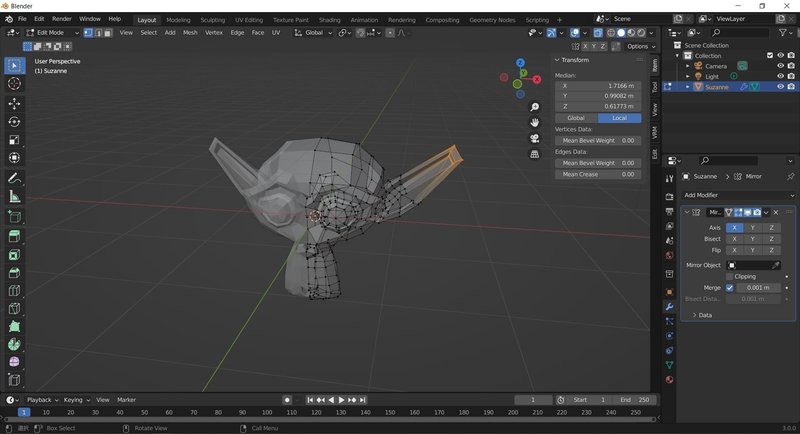
Task: Open the Options dropdown in the viewport
Action: click(641, 46)
